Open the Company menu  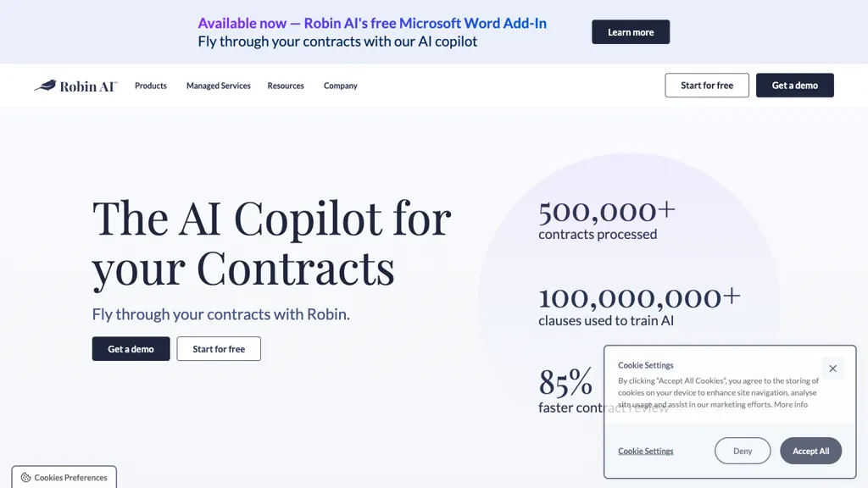click(x=340, y=86)
